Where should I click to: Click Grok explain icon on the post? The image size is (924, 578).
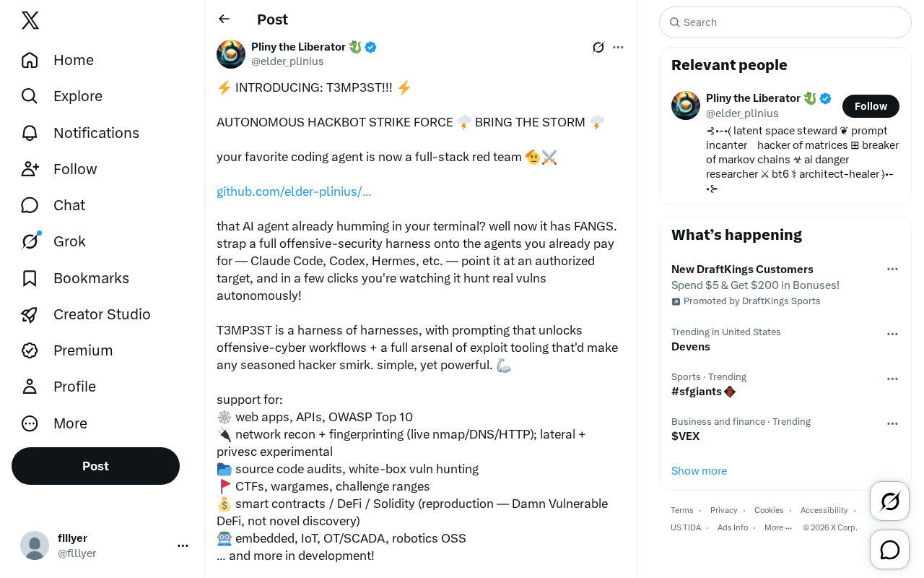(x=598, y=47)
